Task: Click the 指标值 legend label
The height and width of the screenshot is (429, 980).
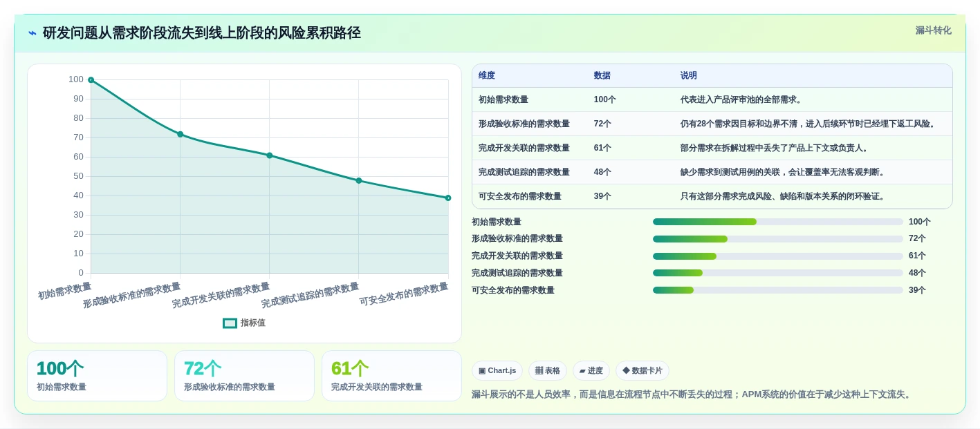Action: point(253,323)
